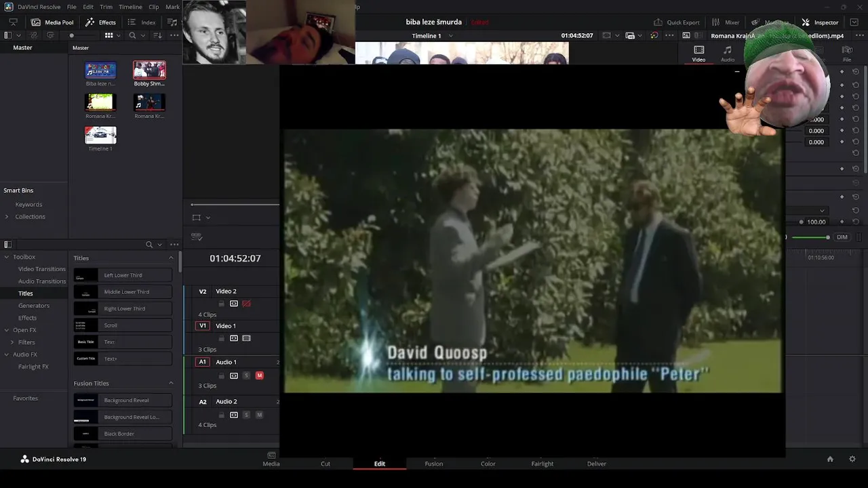Switch to the Deliver page

597,464
